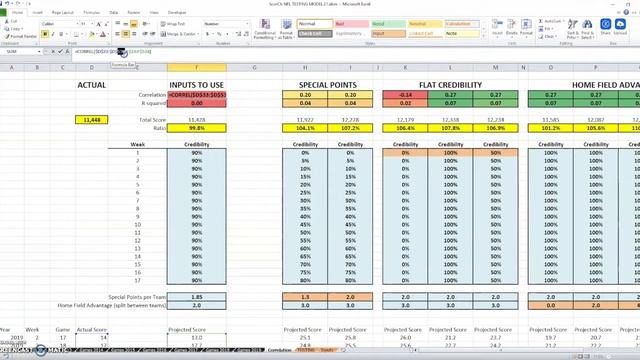
Task: Apply the Good cell style swatch
Action: (388, 24)
